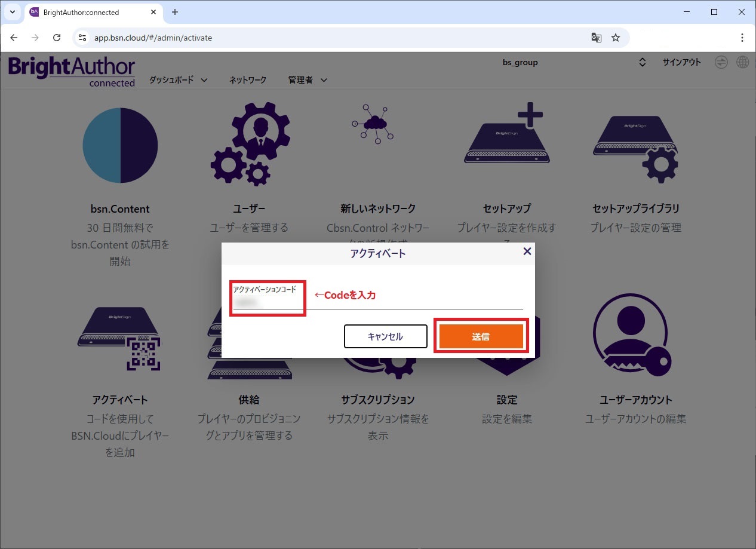Open network switcher arrows beside bs_group
Image resolution: width=756 pixels, height=549 pixels.
(x=643, y=62)
